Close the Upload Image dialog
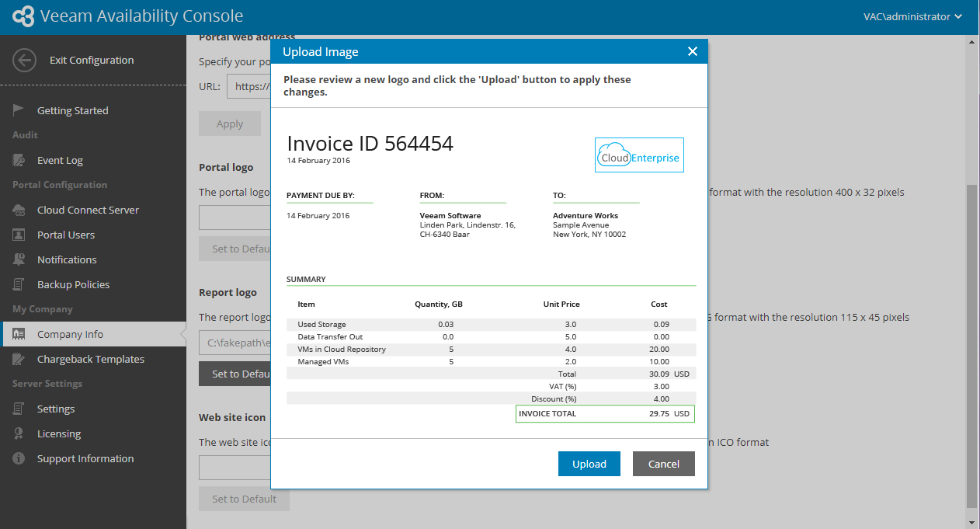This screenshot has height=529, width=980. point(693,52)
